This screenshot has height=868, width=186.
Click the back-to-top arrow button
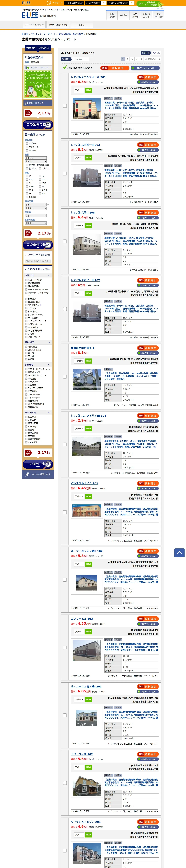click(179, 553)
